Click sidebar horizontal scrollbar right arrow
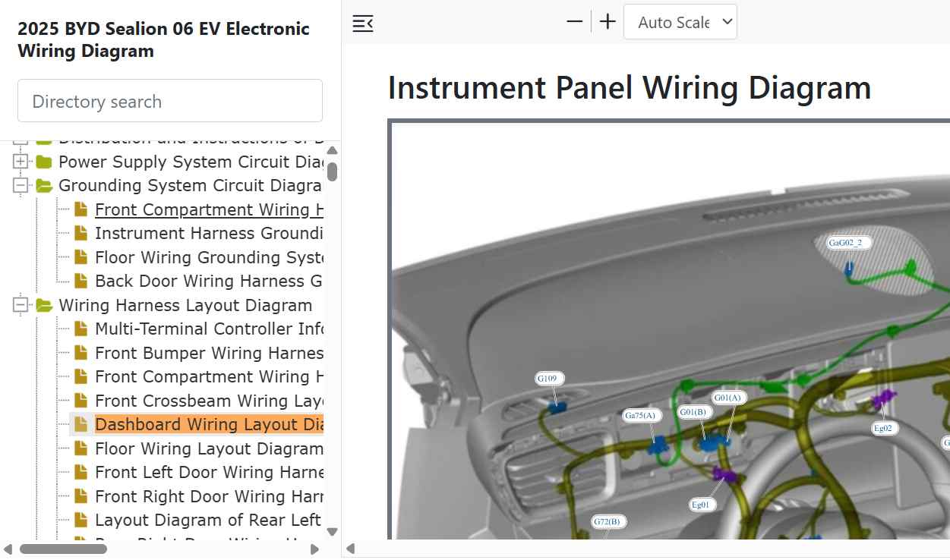 (315, 549)
